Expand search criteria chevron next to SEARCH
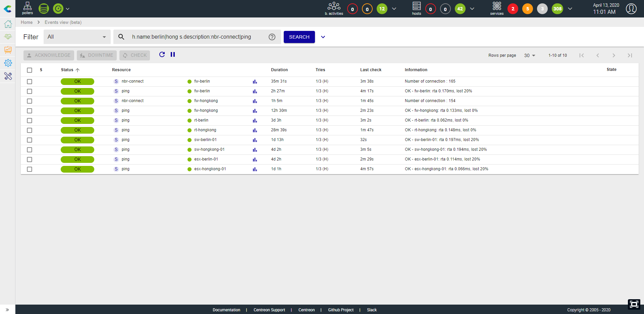Image resolution: width=644 pixels, height=314 pixels. click(323, 37)
